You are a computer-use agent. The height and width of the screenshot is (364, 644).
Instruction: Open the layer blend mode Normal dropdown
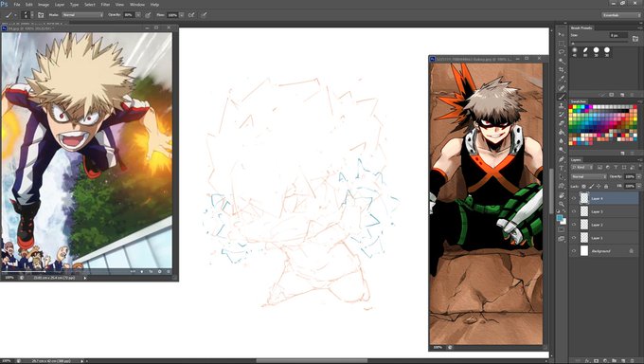[x=588, y=176]
